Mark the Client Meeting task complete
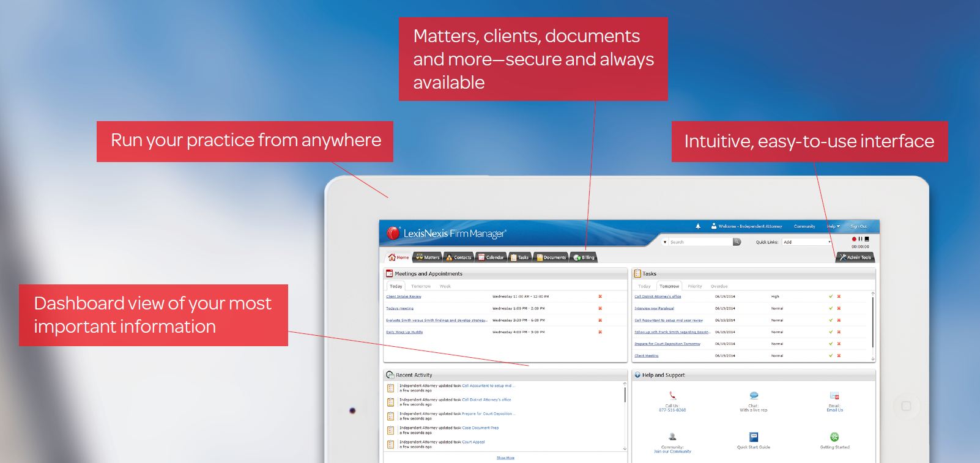The width and height of the screenshot is (980, 463). pyautogui.click(x=831, y=355)
